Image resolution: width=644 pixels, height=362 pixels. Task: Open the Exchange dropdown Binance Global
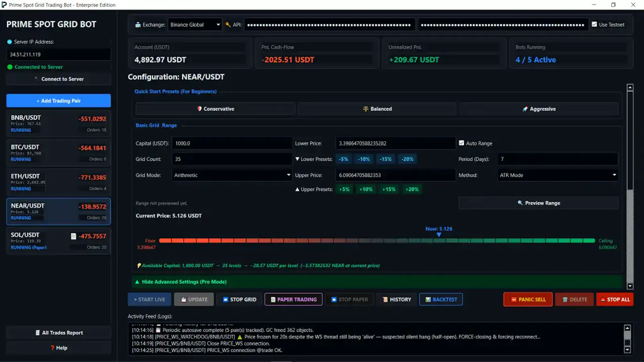195,25
